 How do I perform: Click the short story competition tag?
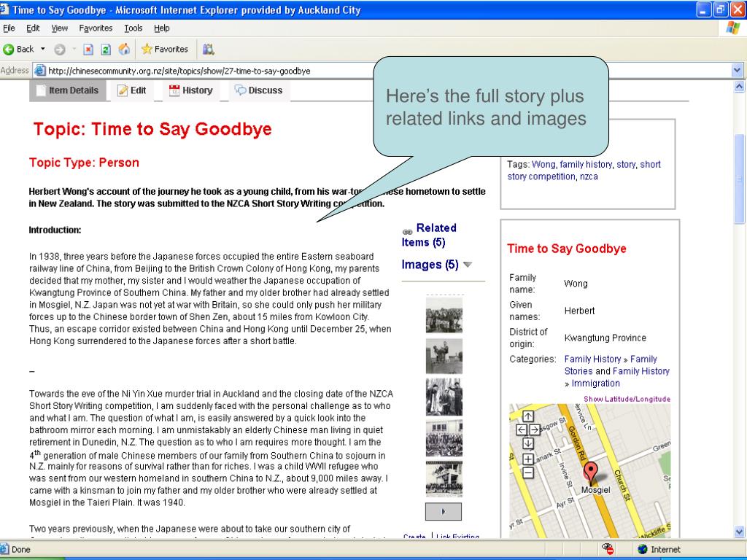584,171
